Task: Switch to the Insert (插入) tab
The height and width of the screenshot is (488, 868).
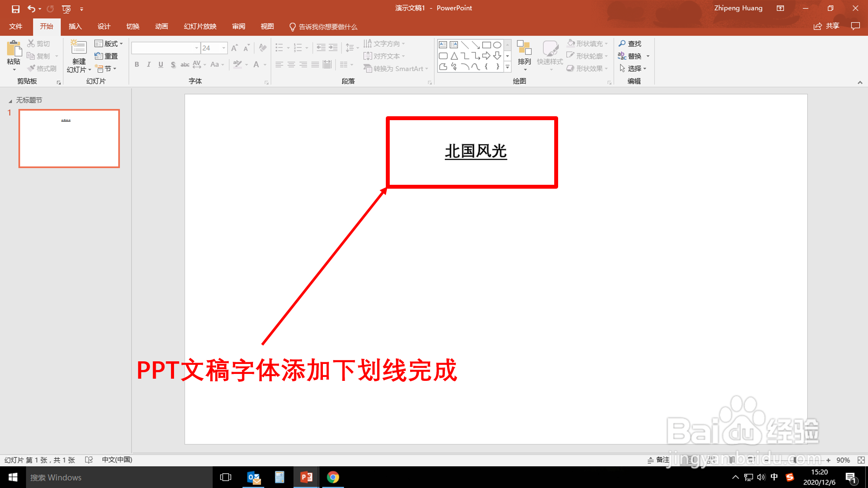Action: point(75,26)
